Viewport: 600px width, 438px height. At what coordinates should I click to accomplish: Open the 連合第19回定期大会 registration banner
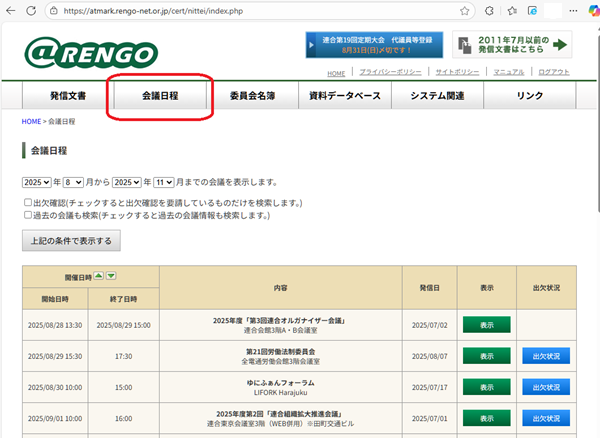[374, 45]
